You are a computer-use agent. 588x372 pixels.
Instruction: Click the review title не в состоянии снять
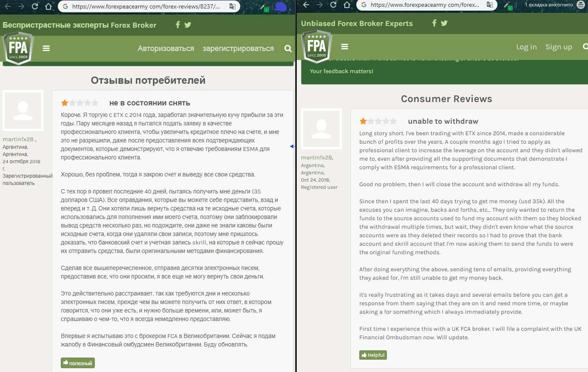coord(150,103)
